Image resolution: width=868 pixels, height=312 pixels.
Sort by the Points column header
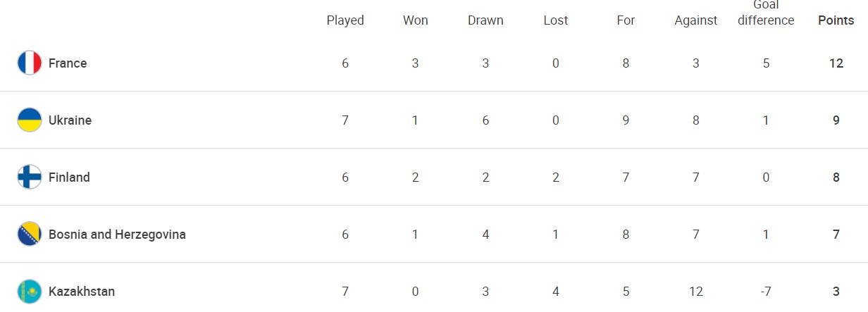(836, 20)
